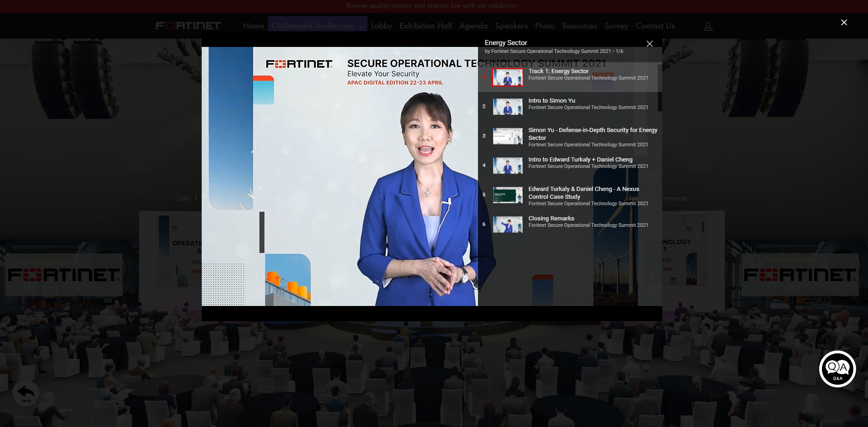Click the 'Browse quality content' top banner text
Viewport: 868px width, 427px height.
(x=431, y=6)
